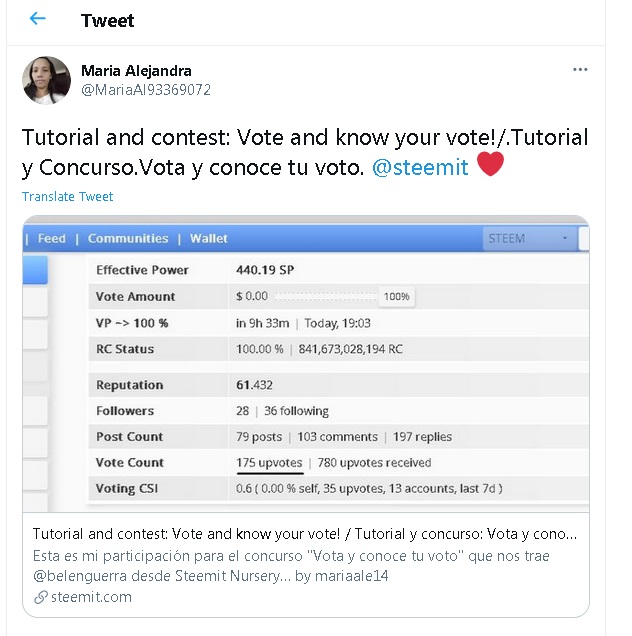Go back using the arrow icon
This screenshot has width=632, height=636.
click(38, 18)
